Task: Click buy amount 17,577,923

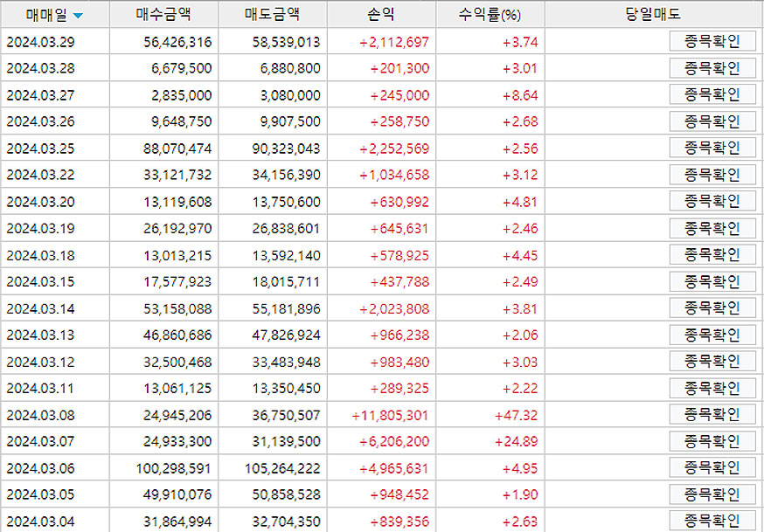Action: point(177,282)
